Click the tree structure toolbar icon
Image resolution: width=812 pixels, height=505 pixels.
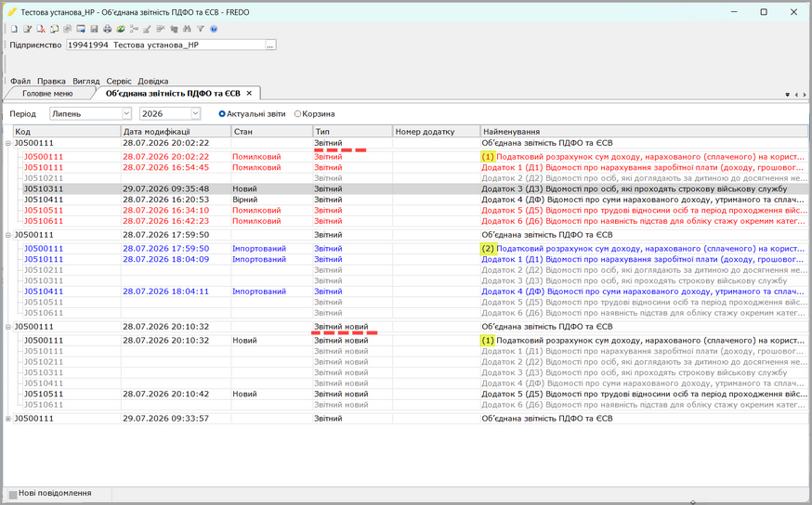[134, 29]
